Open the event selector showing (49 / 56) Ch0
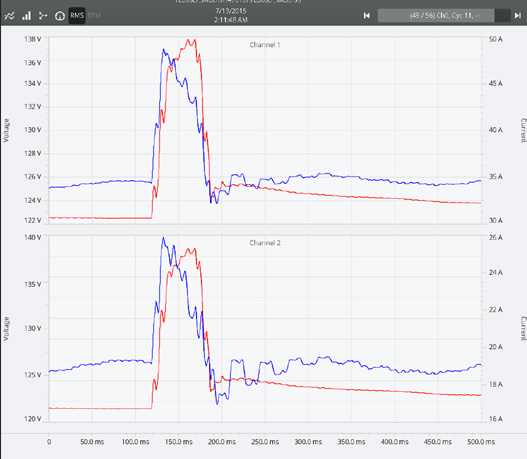The width and height of the screenshot is (527, 459). pyautogui.click(x=444, y=15)
